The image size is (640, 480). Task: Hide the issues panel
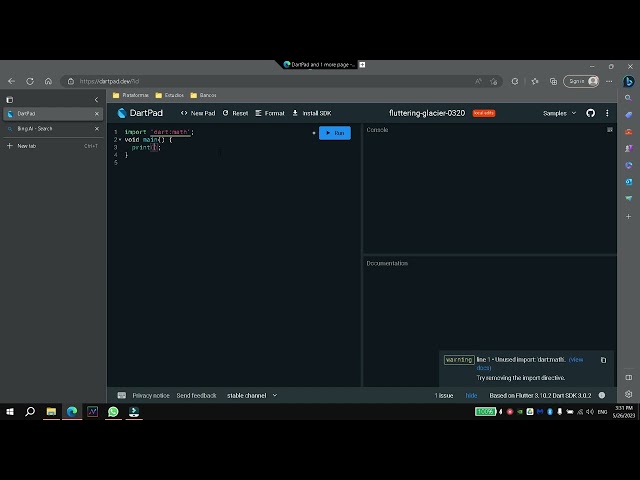(471, 395)
